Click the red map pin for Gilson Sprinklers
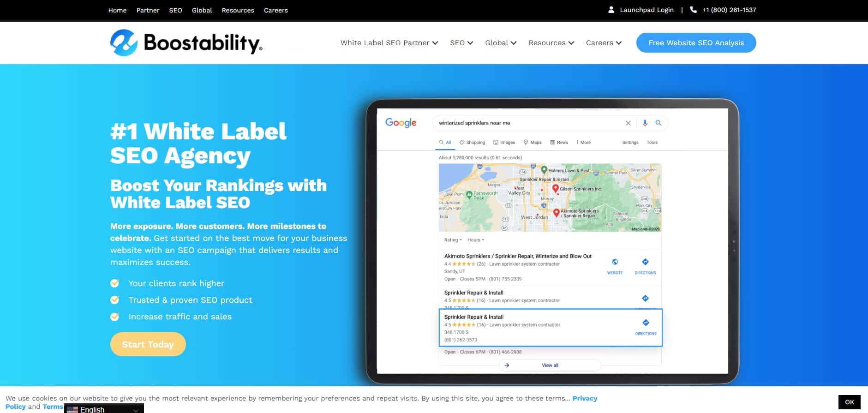 point(556,189)
